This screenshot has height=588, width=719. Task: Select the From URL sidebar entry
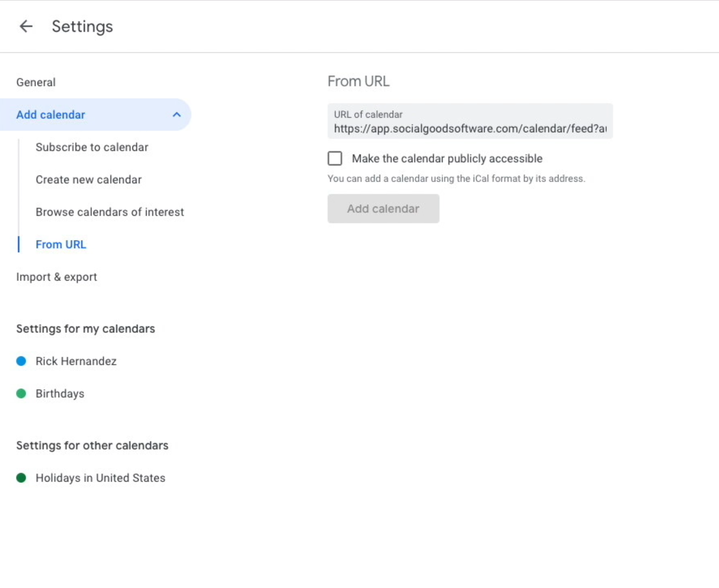click(x=61, y=244)
